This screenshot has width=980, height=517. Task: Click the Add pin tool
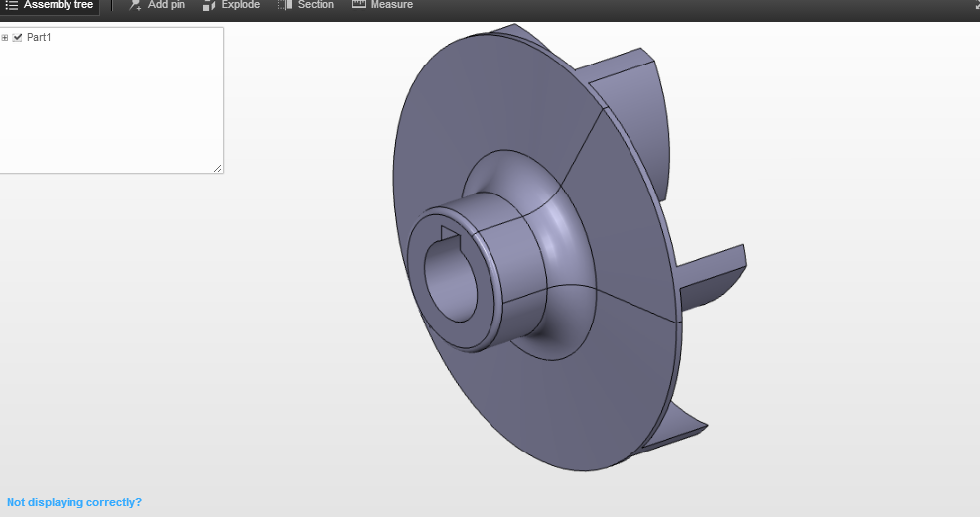coord(157,5)
